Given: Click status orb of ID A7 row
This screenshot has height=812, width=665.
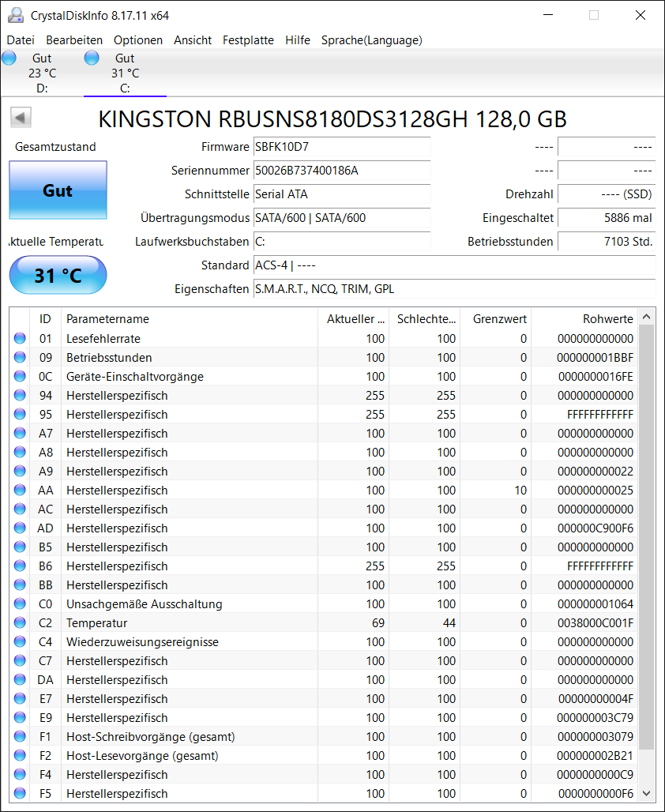Looking at the screenshot, I should [x=20, y=433].
